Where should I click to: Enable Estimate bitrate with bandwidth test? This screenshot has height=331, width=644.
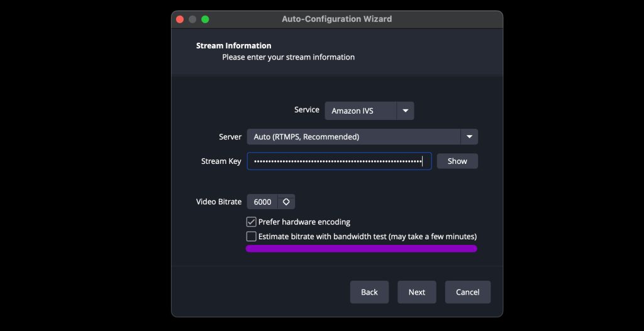point(252,237)
